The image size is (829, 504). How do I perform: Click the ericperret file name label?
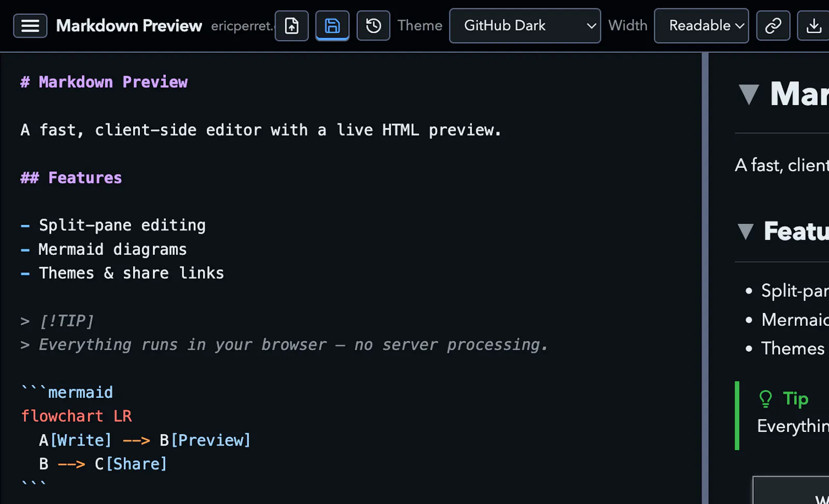point(241,25)
